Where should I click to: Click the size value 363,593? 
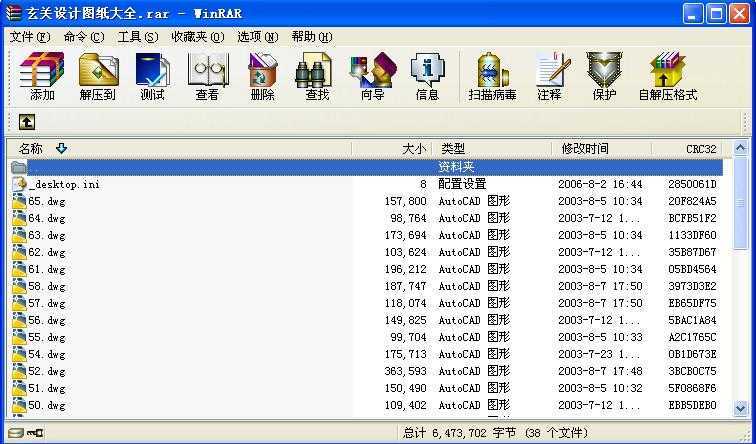tap(405, 371)
